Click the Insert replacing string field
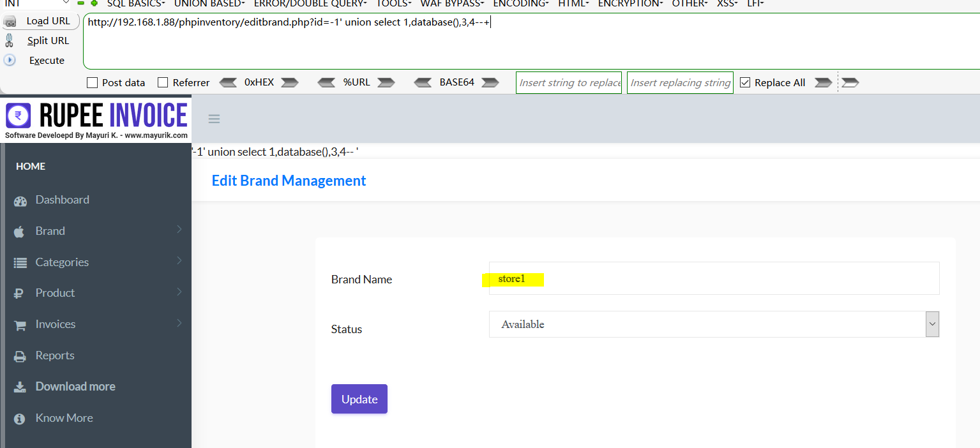The image size is (980, 448). 680,82
